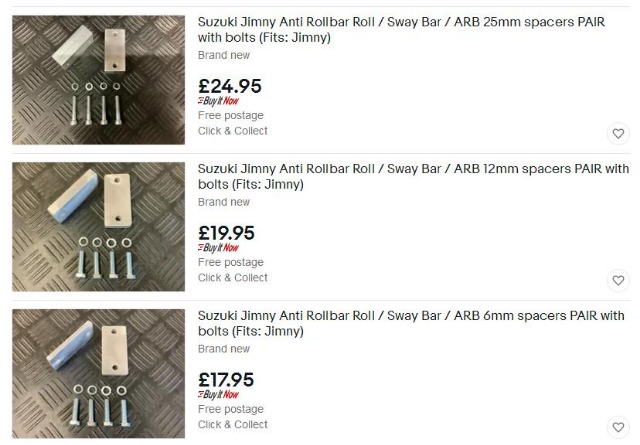
Task: Click the £24.95 price
Action: [230, 86]
